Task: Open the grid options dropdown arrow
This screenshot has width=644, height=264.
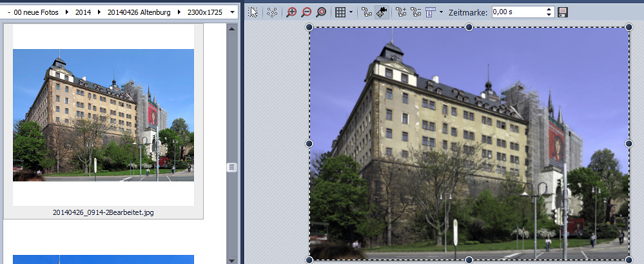Action: (351, 12)
